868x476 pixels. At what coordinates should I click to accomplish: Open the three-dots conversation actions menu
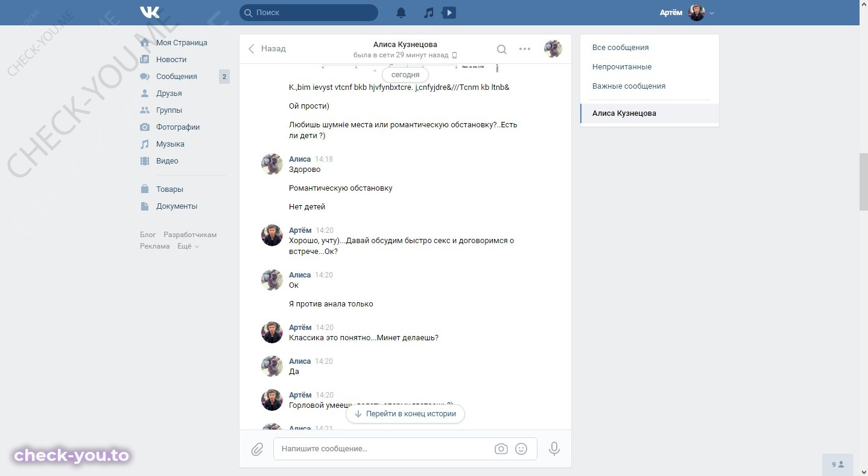click(525, 49)
